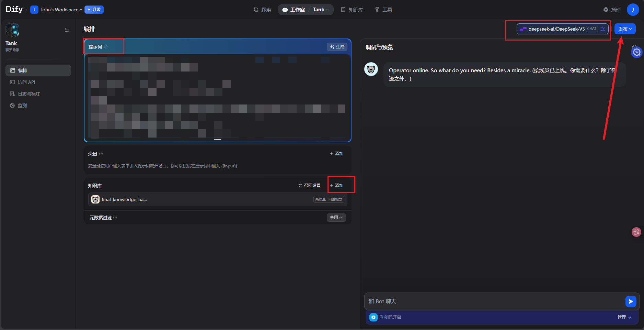Click the help icon next to 元数据过滤
Image resolution: width=644 pixels, height=330 pixels.
coord(115,218)
